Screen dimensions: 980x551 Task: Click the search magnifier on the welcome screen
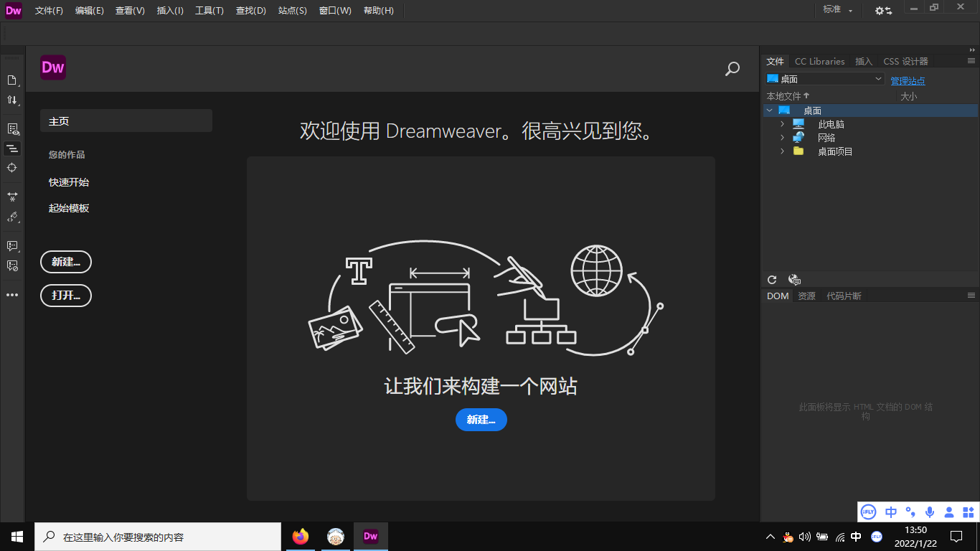point(732,69)
